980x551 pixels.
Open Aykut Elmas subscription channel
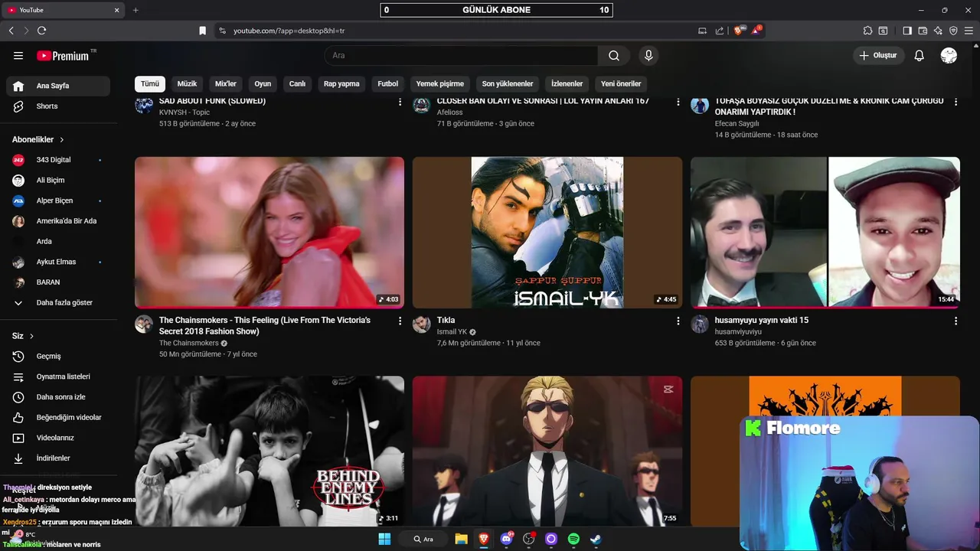[58, 262]
